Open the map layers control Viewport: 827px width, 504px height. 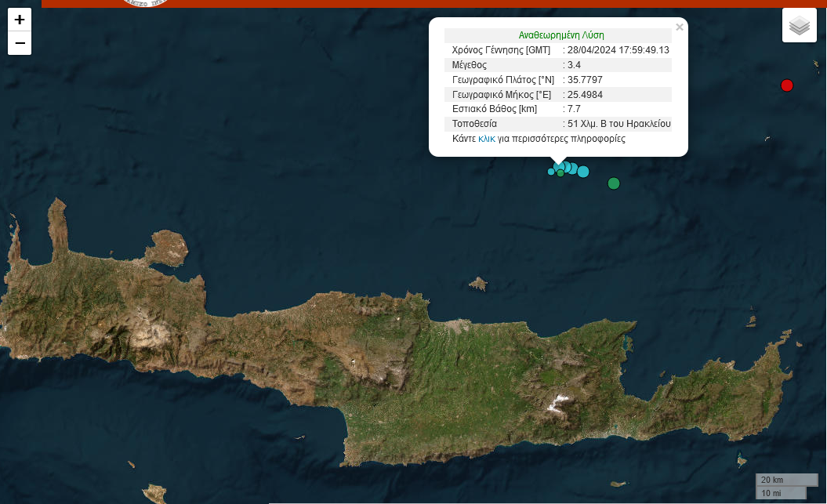799,26
